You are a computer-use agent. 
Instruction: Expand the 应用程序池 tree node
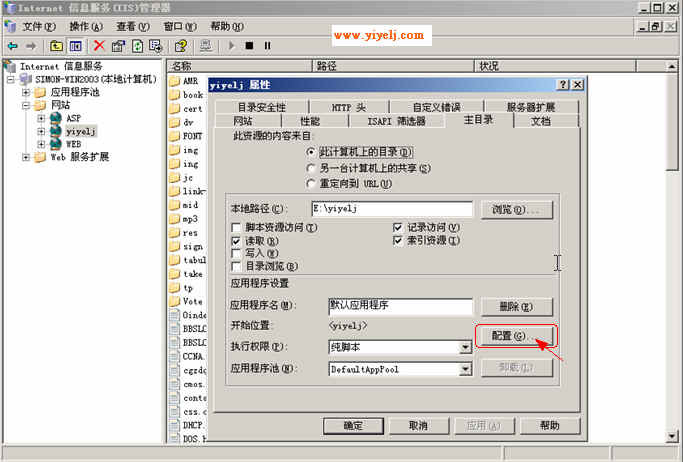tap(26, 92)
